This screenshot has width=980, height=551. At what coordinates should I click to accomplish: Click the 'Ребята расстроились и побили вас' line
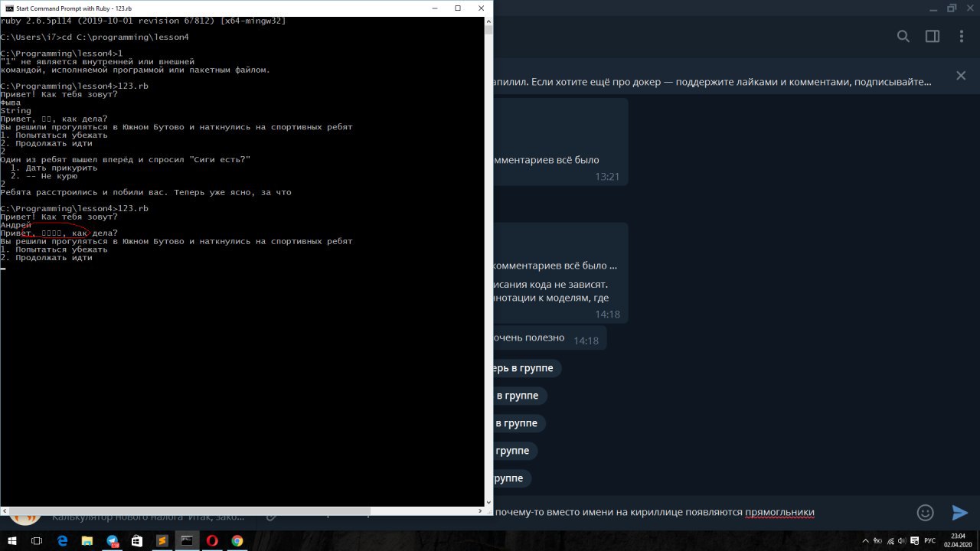145,192
